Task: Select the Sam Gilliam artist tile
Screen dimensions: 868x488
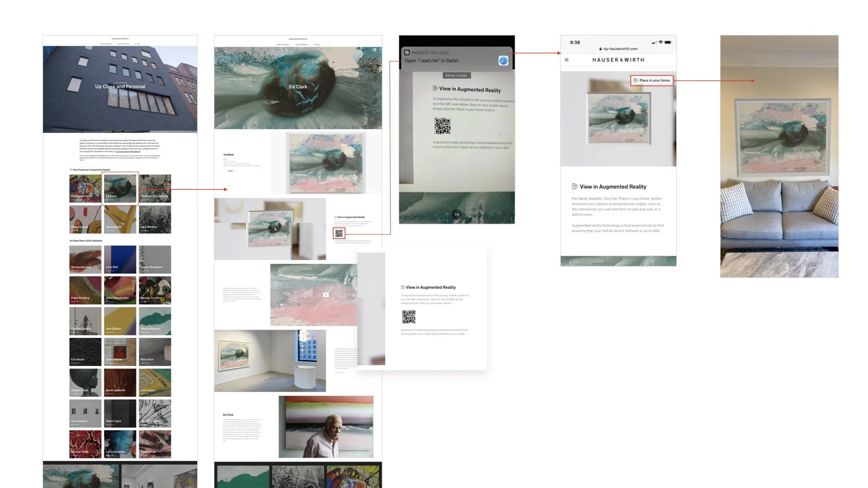Action: click(x=120, y=321)
